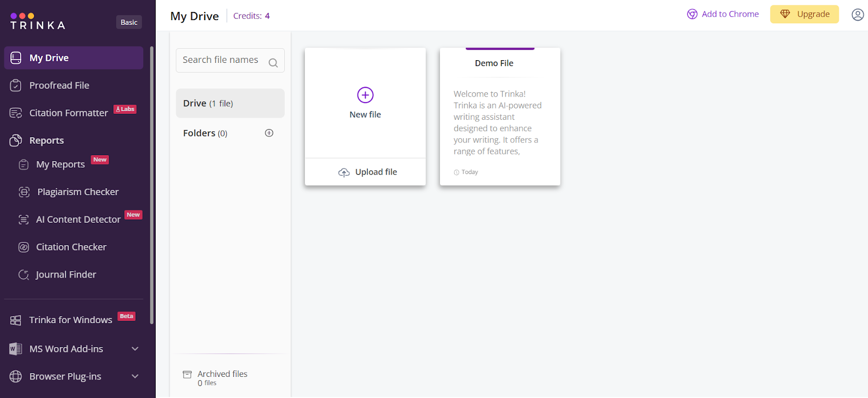Click the Journal Finder icon
Viewport: 868px width, 398px height.
pyautogui.click(x=23, y=275)
